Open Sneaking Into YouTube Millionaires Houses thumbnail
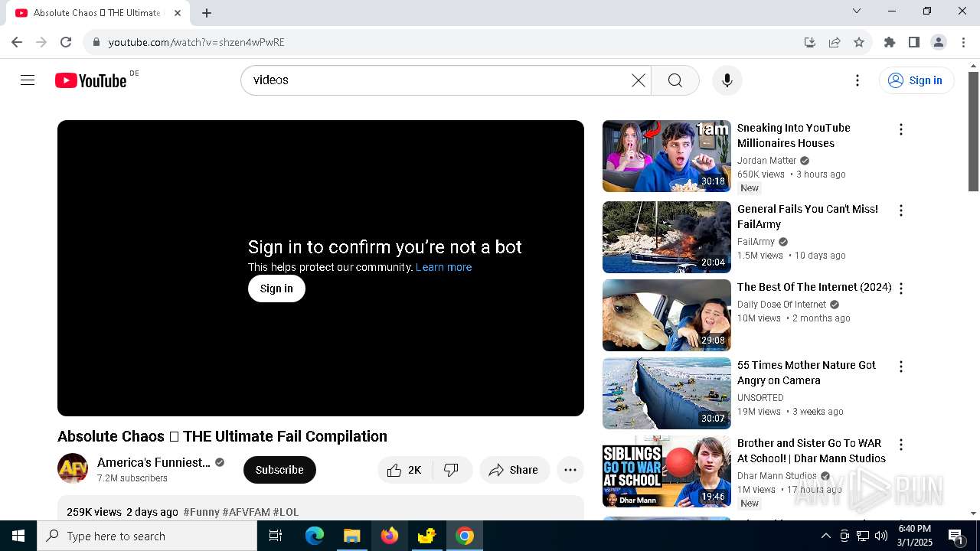 click(x=667, y=156)
